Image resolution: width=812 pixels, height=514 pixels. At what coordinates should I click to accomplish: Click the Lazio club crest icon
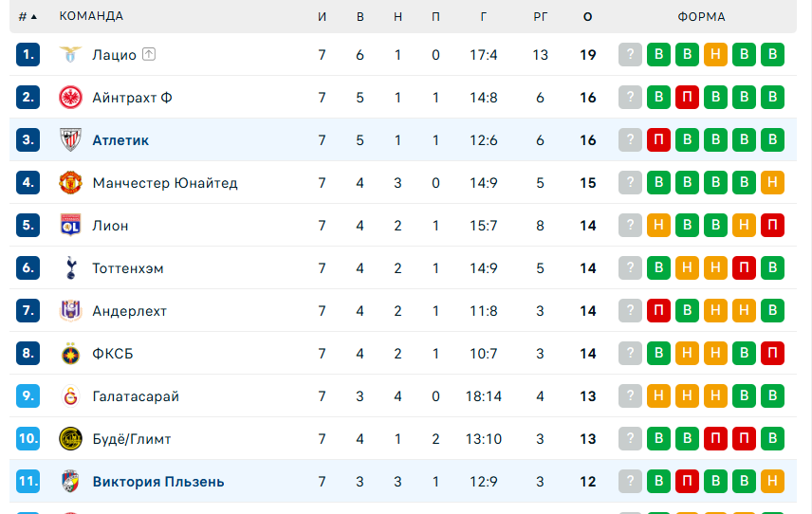coord(70,55)
